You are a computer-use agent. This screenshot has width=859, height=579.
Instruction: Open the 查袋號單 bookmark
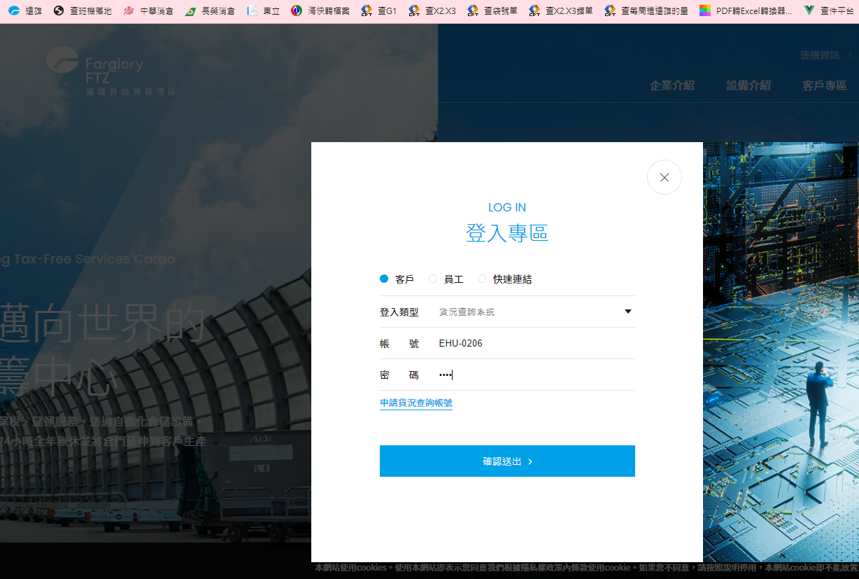point(492,11)
